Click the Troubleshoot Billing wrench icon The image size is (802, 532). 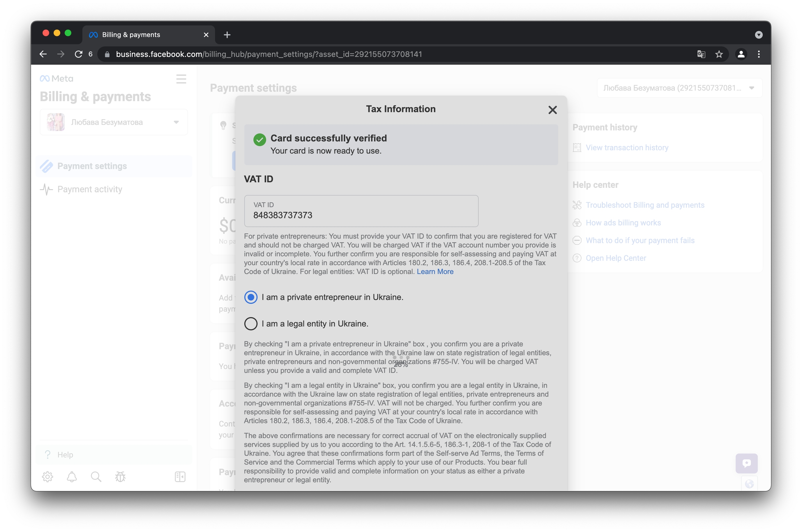click(x=577, y=205)
